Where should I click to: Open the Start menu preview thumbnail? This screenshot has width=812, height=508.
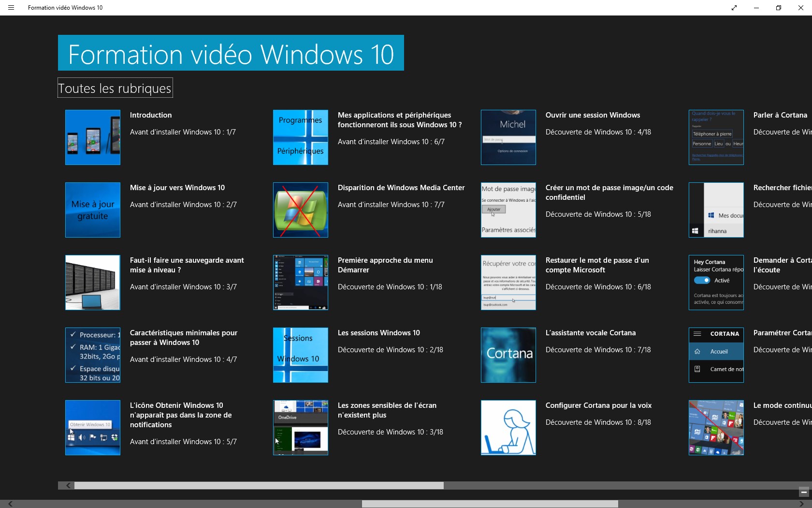click(x=301, y=283)
